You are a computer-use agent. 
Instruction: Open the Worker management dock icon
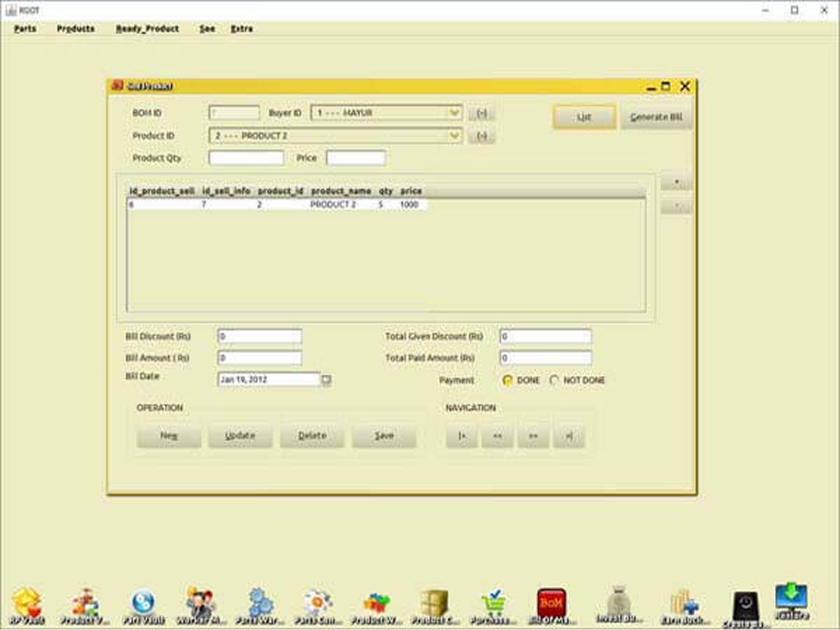(201, 607)
